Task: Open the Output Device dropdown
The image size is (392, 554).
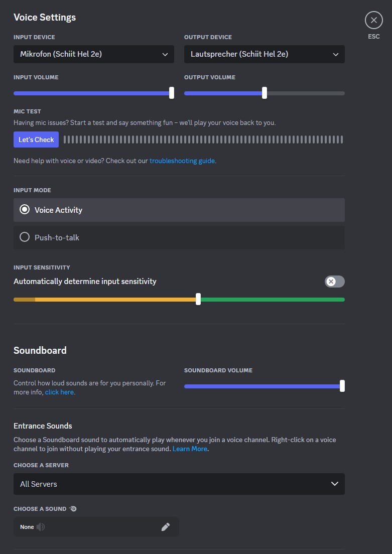Action: 264,54
